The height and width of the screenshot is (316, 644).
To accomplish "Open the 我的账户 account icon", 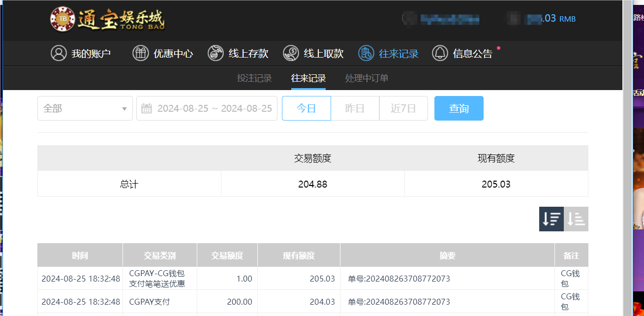I will 59,53.
